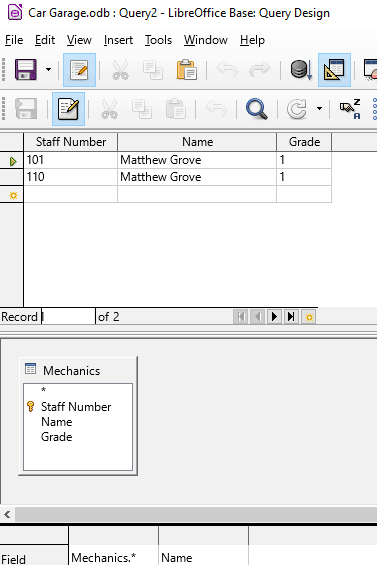Click the Refresh icon

pyautogui.click(x=297, y=109)
